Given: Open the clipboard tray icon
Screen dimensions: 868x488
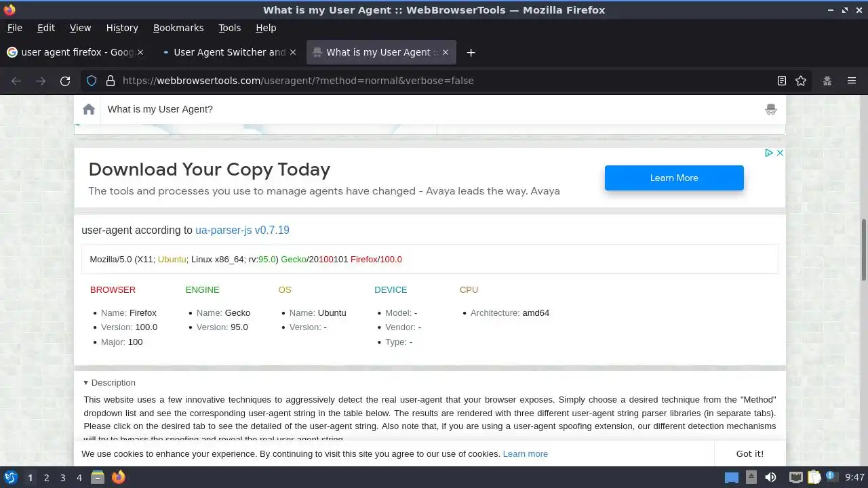Looking at the screenshot, I should pos(814,477).
